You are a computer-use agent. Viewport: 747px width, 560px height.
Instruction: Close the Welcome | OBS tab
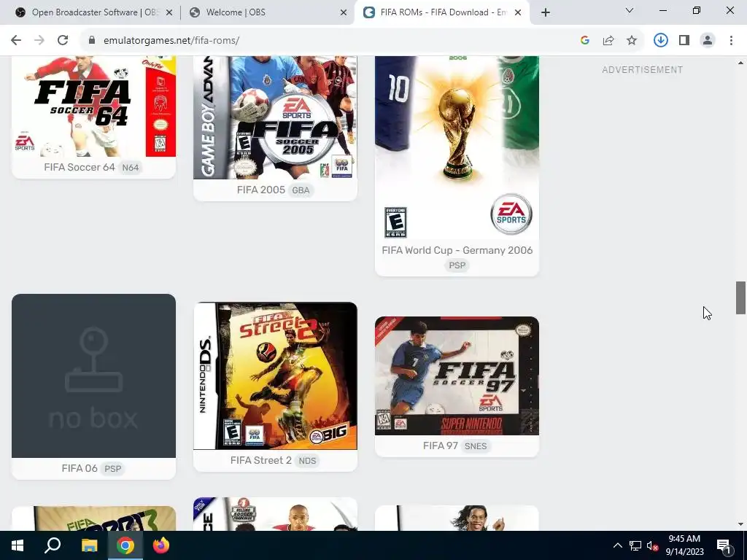tap(344, 12)
